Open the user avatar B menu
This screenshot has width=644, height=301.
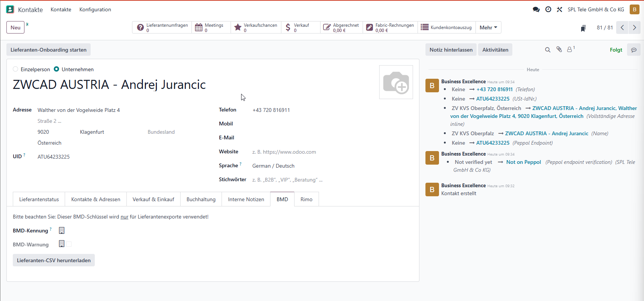point(635,9)
